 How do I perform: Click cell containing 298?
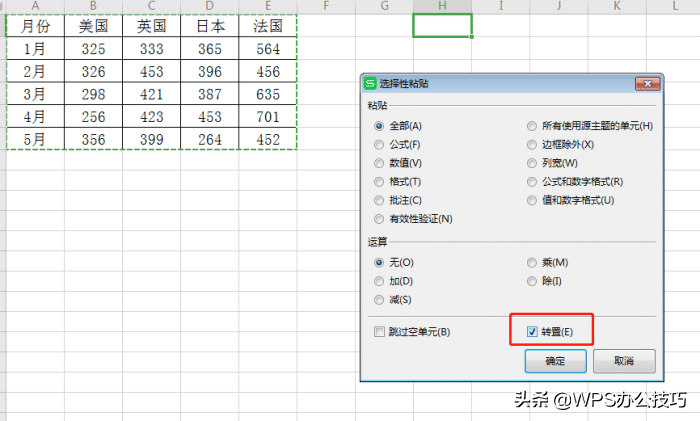[93, 94]
